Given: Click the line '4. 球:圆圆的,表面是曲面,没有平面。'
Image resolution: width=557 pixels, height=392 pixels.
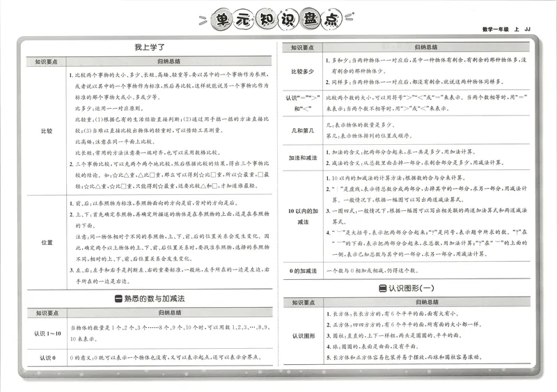Looking at the screenshot, I should point(372,347).
